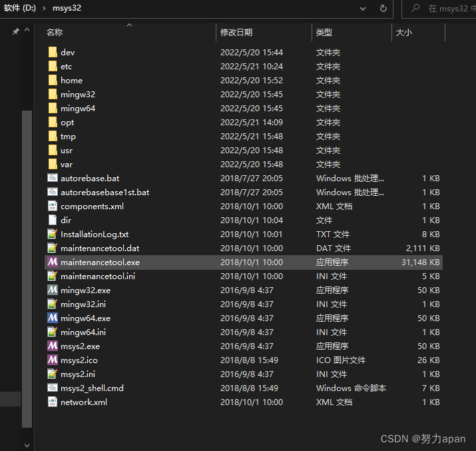The image size is (476, 451).
Task: Click the etc folder icon
Action: click(53, 66)
